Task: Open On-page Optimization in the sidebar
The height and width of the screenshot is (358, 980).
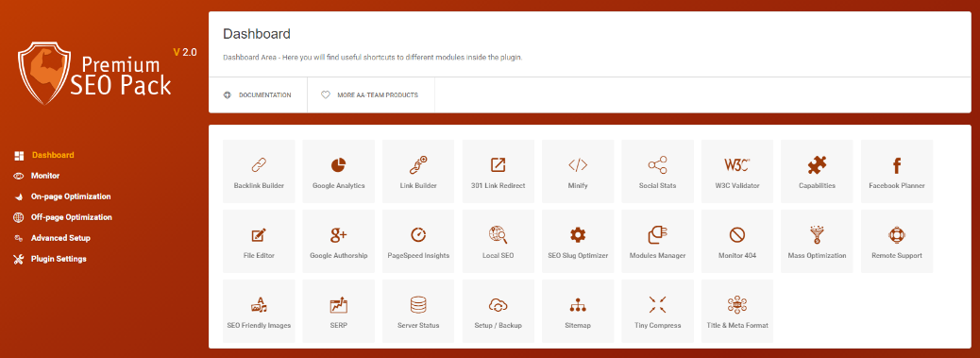Action: 62,196
